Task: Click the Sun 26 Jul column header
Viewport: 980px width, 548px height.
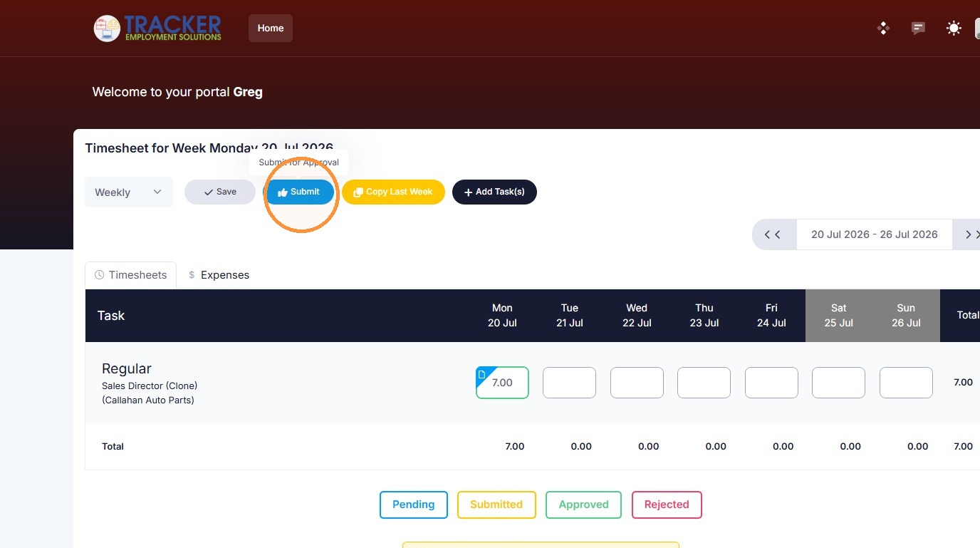Action: [x=906, y=316]
